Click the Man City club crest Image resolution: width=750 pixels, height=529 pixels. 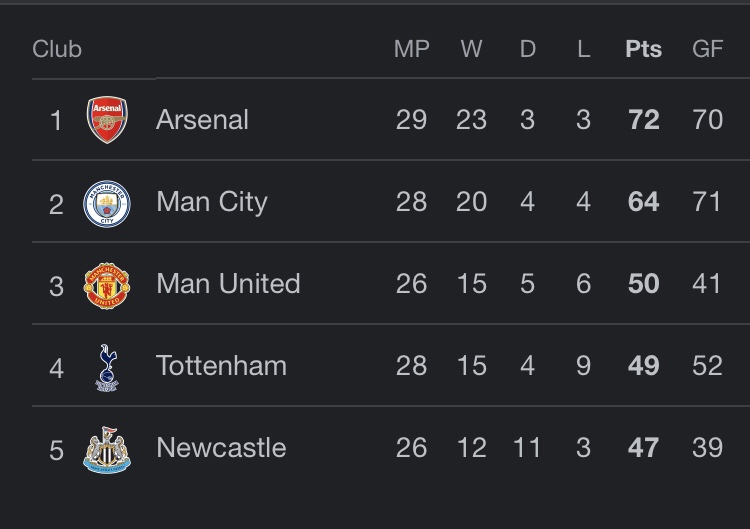click(106, 203)
